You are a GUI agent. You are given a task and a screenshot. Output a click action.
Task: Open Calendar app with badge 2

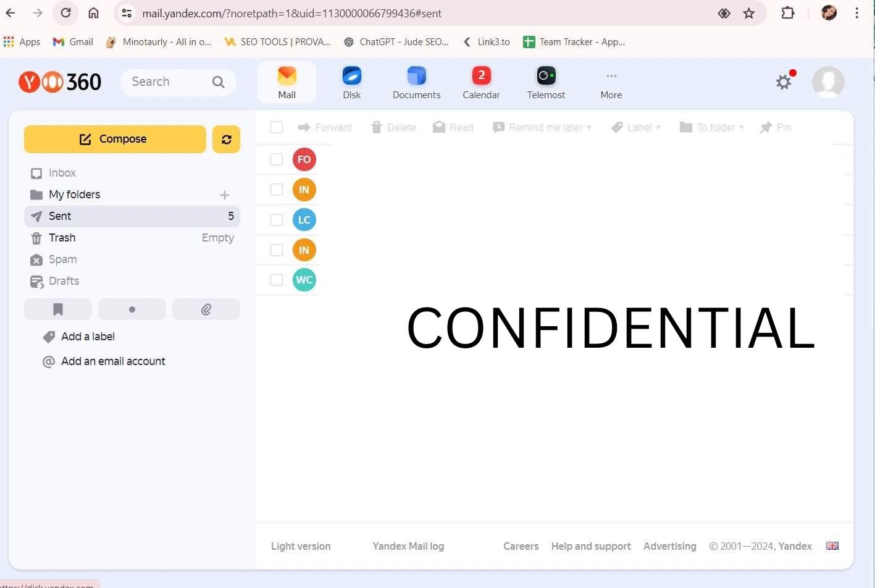pyautogui.click(x=482, y=82)
